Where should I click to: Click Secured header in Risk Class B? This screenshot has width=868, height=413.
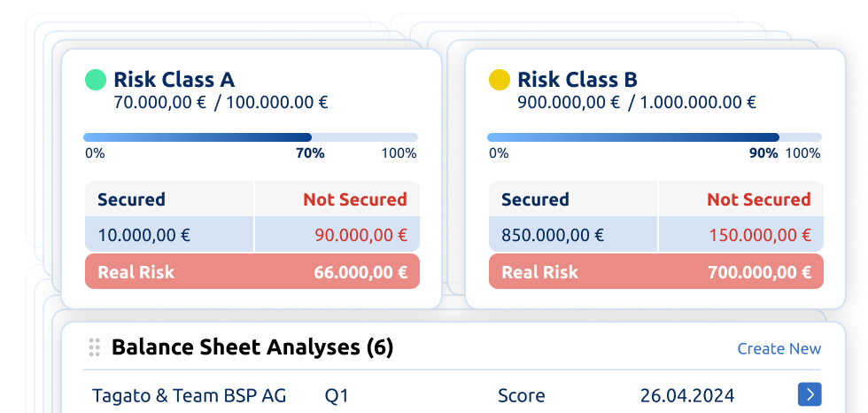535,199
